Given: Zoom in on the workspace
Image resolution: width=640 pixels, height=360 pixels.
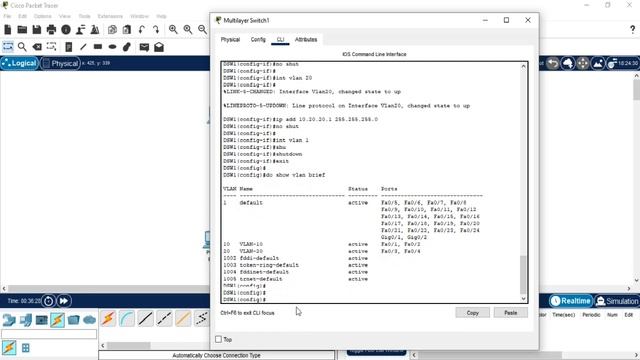Looking at the screenshot, I should pyautogui.click(x=173, y=29).
